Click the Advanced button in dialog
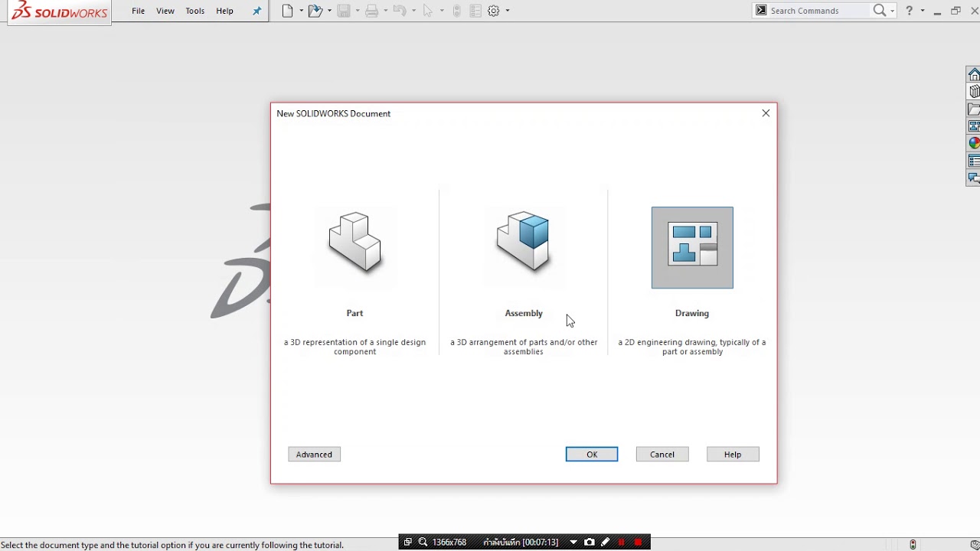This screenshot has height=551, width=980. (314, 455)
